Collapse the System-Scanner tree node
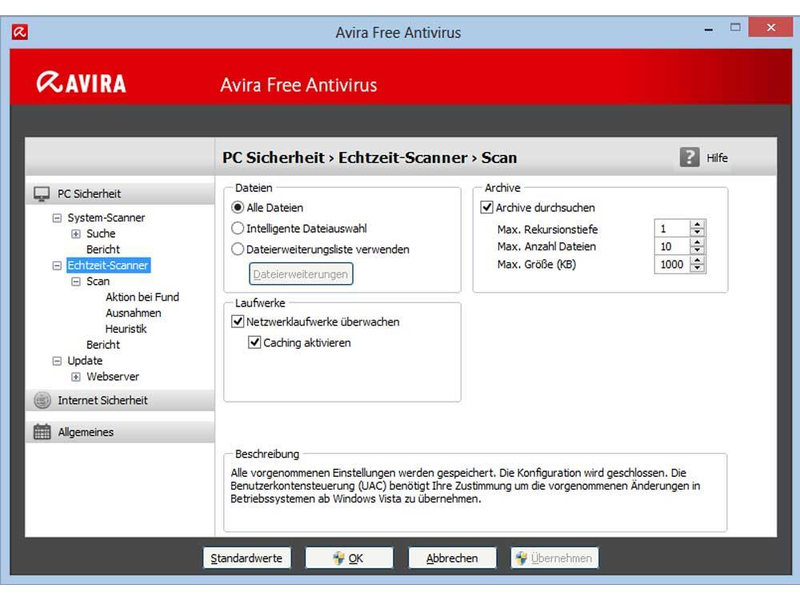Screen dimensions: 800x600 (x=57, y=218)
